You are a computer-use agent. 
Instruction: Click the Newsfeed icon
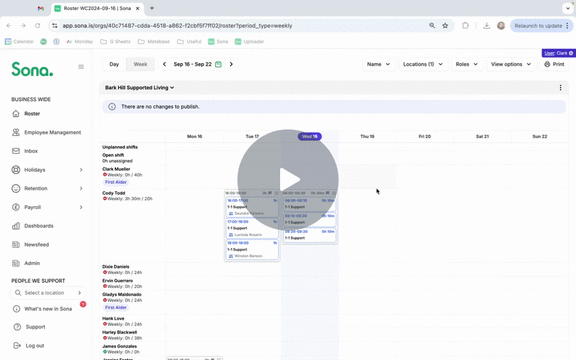pos(16,244)
